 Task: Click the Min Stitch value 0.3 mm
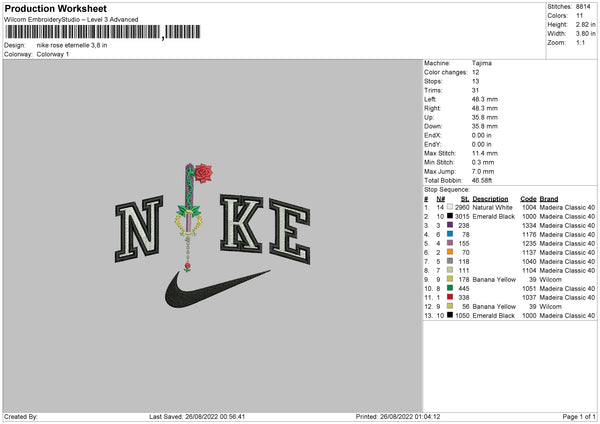coord(483,162)
